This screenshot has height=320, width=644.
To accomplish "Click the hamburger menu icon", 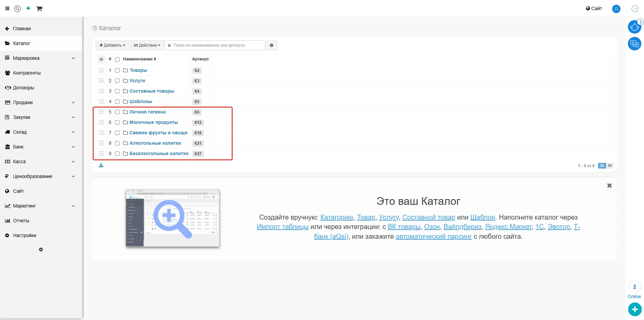I will pos(7,9).
